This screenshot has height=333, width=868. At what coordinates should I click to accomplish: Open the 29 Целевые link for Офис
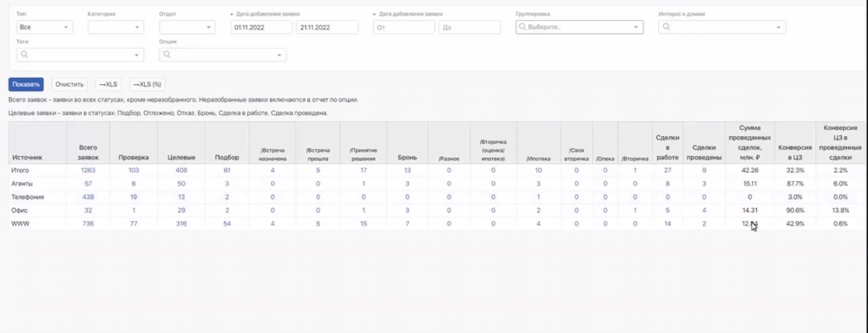tap(181, 210)
